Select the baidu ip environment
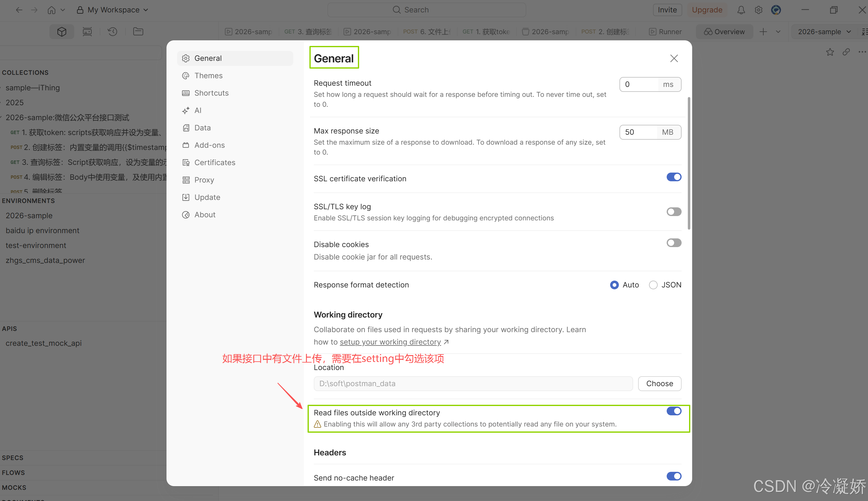868x501 pixels. click(42, 231)
